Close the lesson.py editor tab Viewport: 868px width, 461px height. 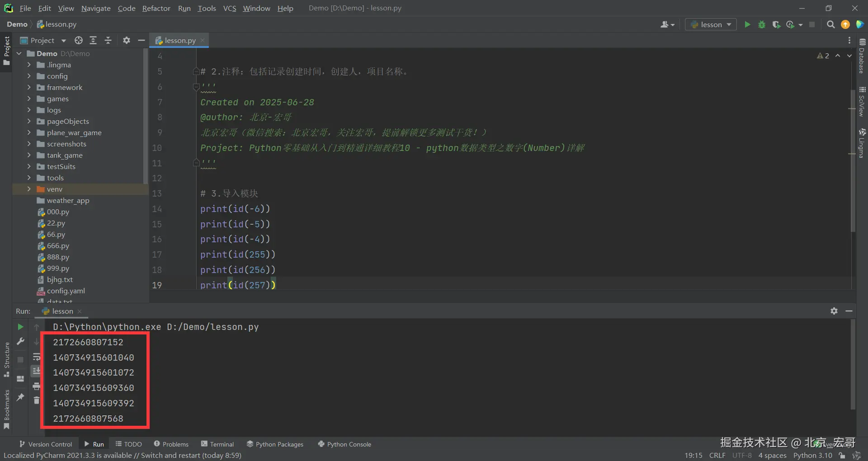203,40
